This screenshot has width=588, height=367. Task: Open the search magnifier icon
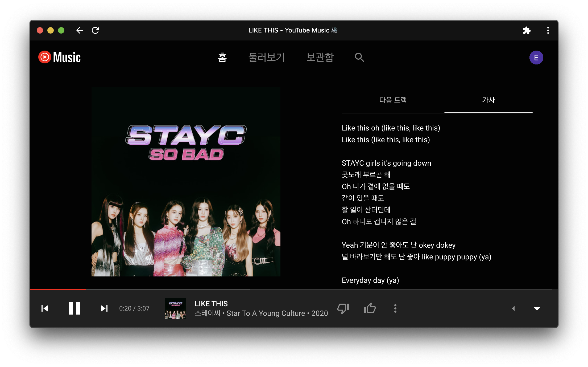[359, 57]
